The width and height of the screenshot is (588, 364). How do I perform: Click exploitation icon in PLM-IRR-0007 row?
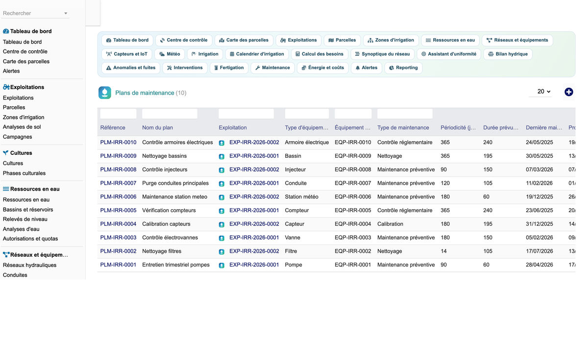pyautogui.click(x=221, y=184)
